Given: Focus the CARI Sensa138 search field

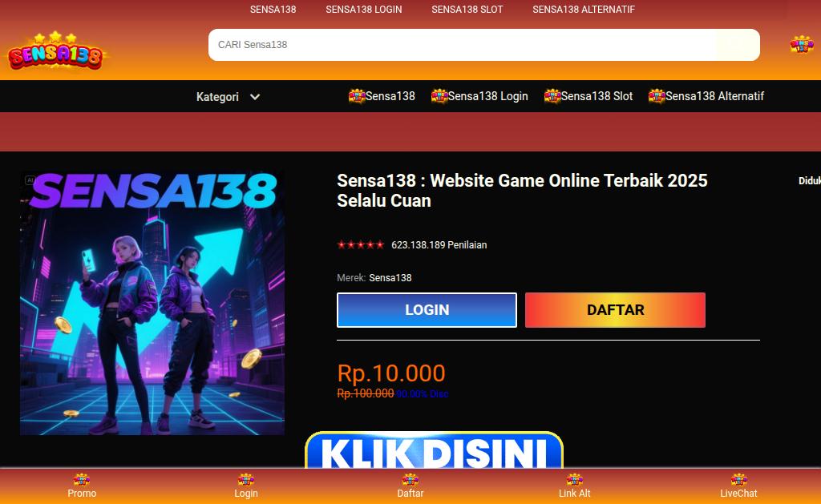Looking at the screenshot, I should (483, 45).
